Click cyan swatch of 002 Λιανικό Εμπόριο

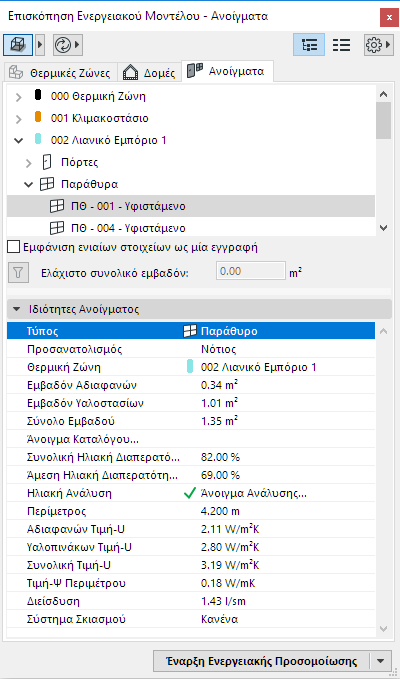[x=38, y=139]
